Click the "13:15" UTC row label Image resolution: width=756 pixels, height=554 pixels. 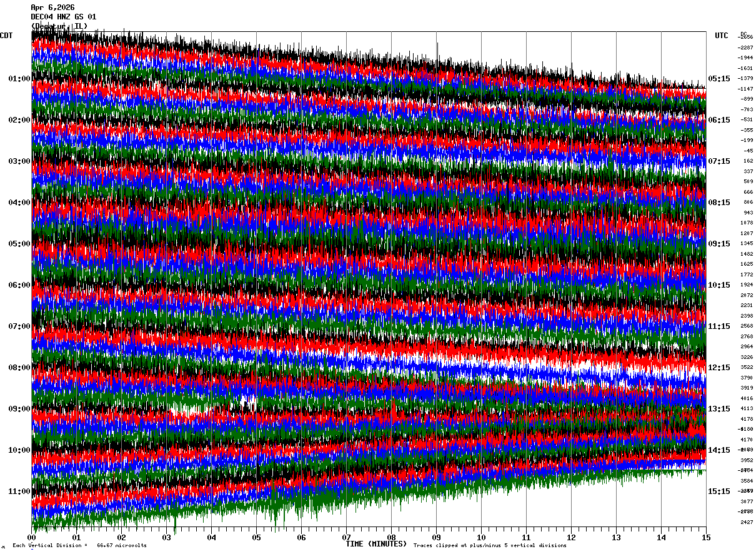tap(719, 409)
